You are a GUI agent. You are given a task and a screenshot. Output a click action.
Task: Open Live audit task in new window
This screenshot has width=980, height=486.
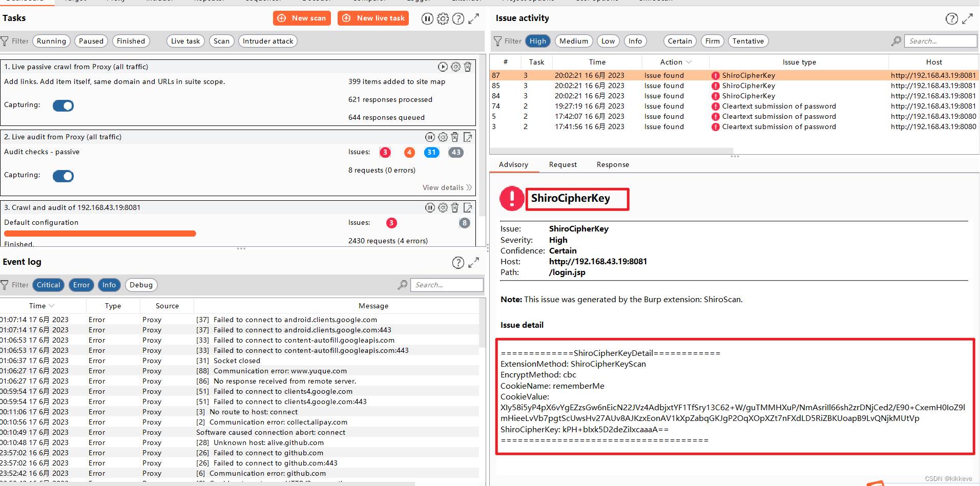tap(468, 137)
